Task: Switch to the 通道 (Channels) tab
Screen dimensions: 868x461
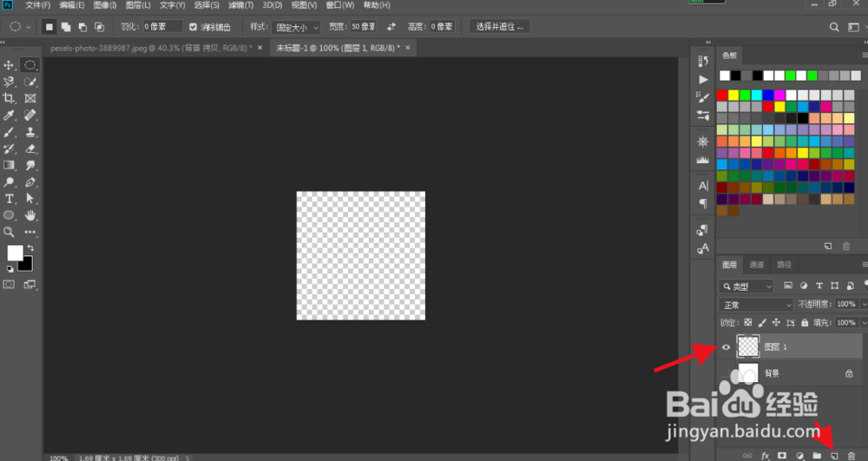Action: click(x=756, y=265)
